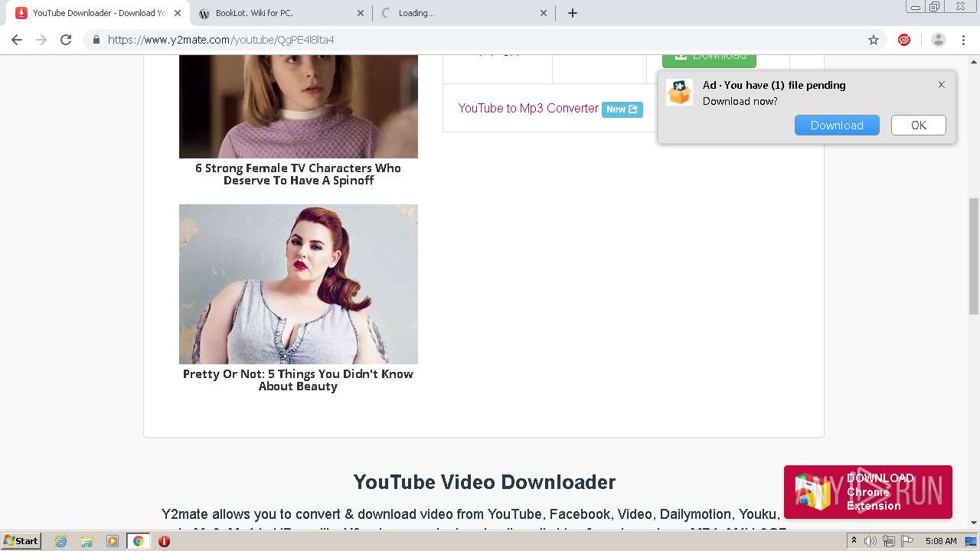Close the BookLot Wiki tab

(x=361, y=13)
